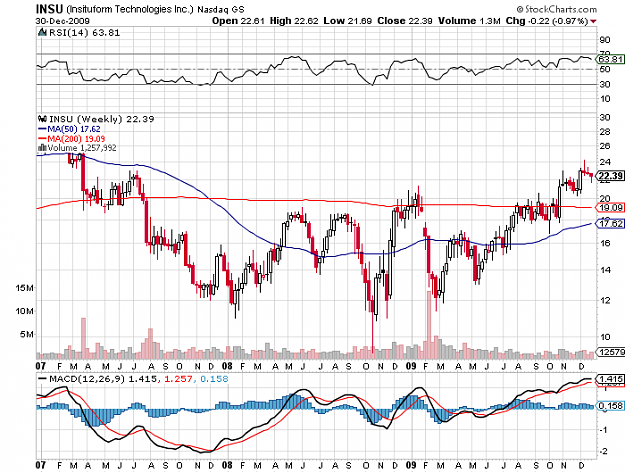Click the -2 label on the MACD axis
Viewport: 625px width, 473px height.
[x=603, y=451]
